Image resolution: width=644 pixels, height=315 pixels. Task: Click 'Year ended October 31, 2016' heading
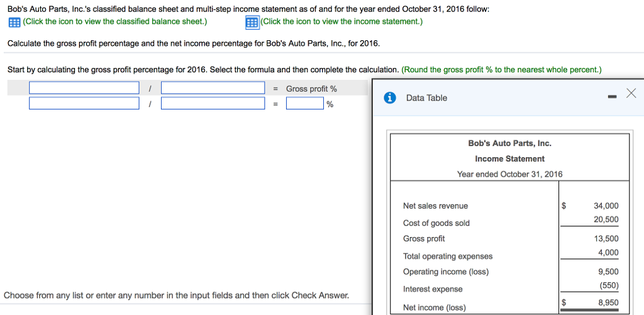pyautogui.click(x=509, y=174)
